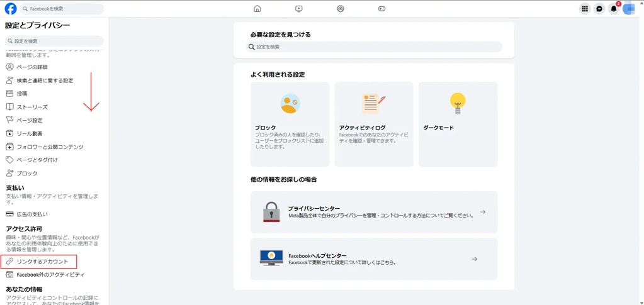Click the アクティビティログ notepad illustration
644x305 pixels.
coord(374,104)
